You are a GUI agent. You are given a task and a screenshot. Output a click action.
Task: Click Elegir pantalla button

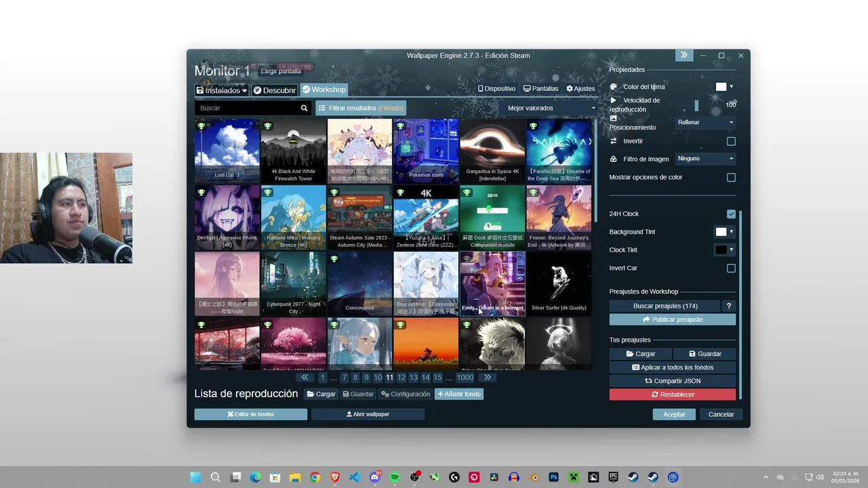point(281,71)
